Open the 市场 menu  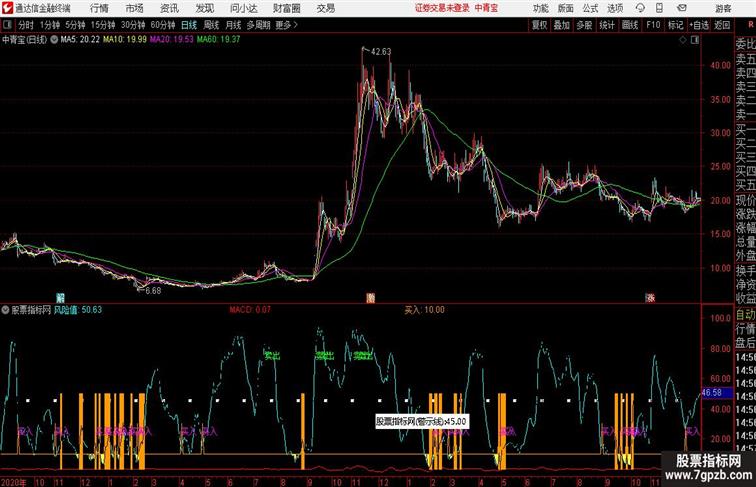pyautogui.click(x=134, y=8)
